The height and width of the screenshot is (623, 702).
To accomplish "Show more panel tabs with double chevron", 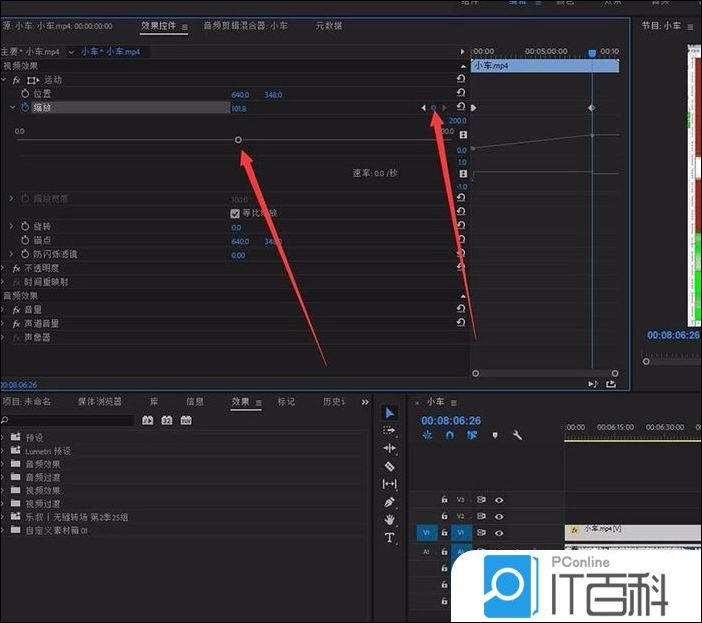I will pos(365,402).
